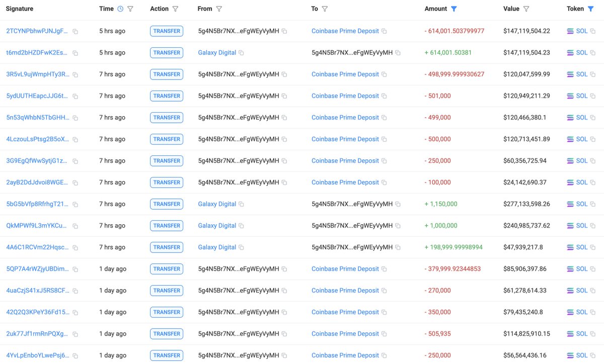604x364 pixels.
Task: Open SOL token link in the t6md2bHZDFwK2Es row
Action: tap(582, 53)
